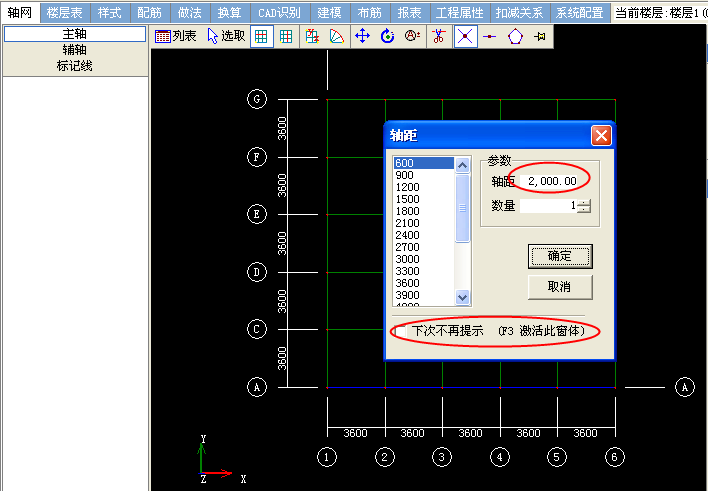Screen dimensions: 708x491
Task: Click axis bubble G
Action: 257,99
